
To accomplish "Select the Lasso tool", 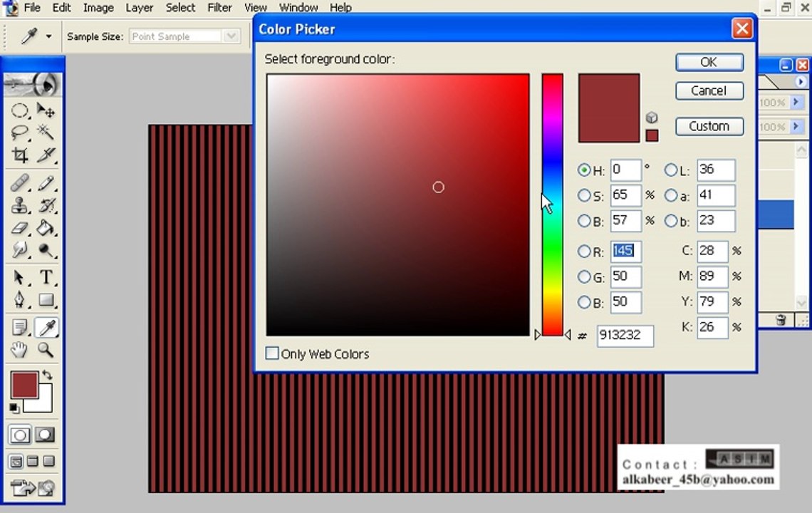I will click(20, 133).
